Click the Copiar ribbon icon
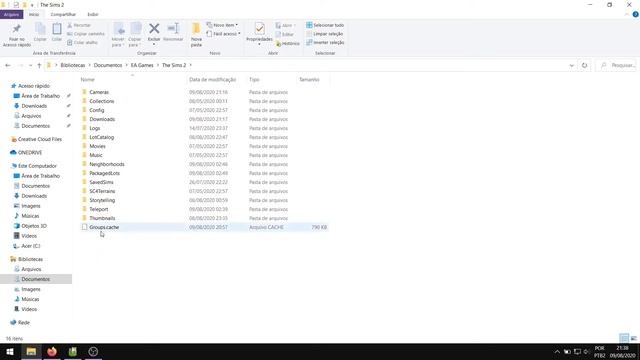The image size is (640, 360). click(x=40, y=33)
